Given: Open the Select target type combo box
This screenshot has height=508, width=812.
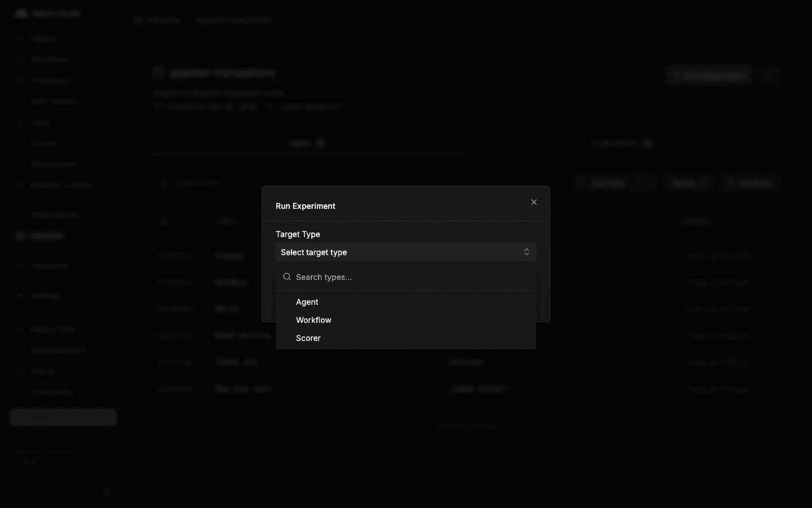Looking at the screenshot, I should [405, 252].
